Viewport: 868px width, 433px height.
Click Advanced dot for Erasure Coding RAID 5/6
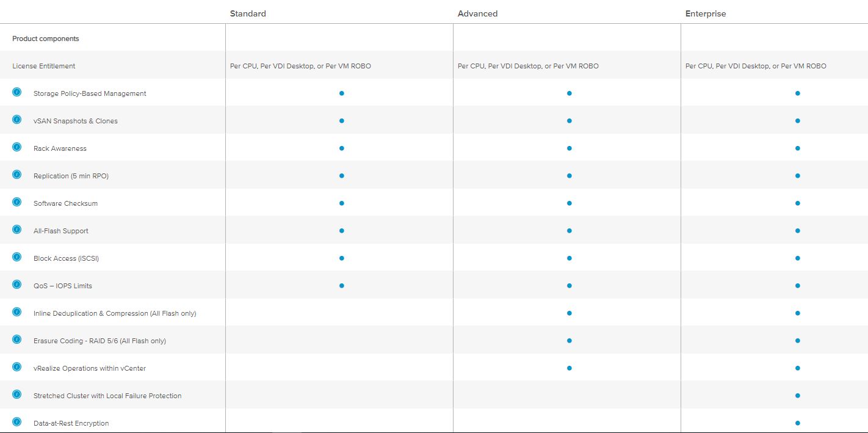click(570, 341)
